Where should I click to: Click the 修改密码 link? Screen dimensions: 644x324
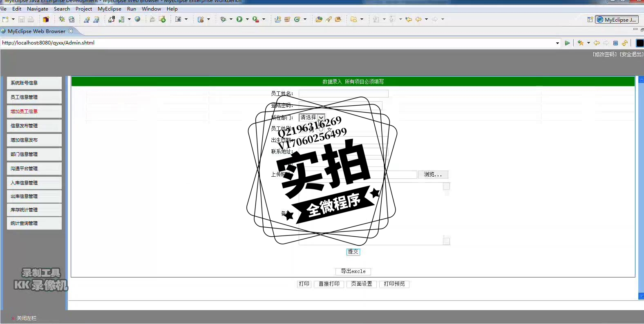point(605,54)
